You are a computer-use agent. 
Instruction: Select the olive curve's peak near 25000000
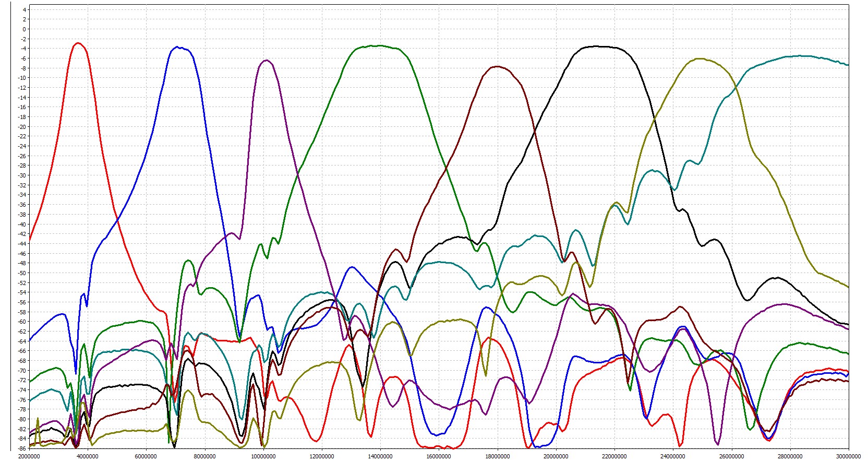pyautogui.click(x=699, y=59)
